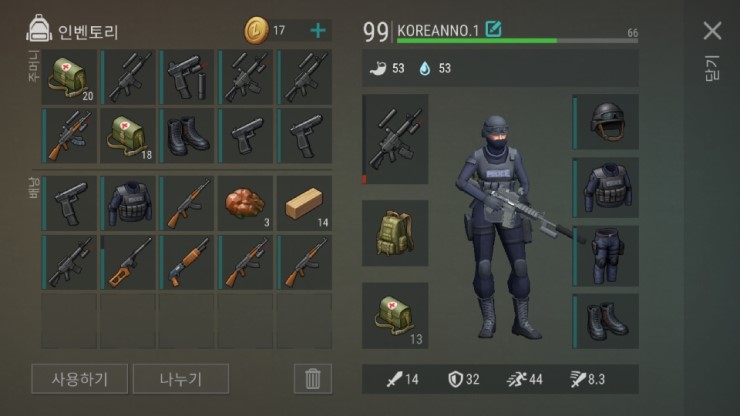
Task: Select the equipped tactical pants slot
Action: (605, 256)
